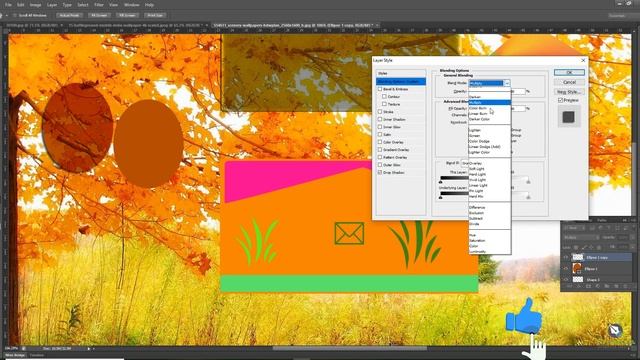
Task: Click the Fill Opacity input field
Action: pos(519,109)
